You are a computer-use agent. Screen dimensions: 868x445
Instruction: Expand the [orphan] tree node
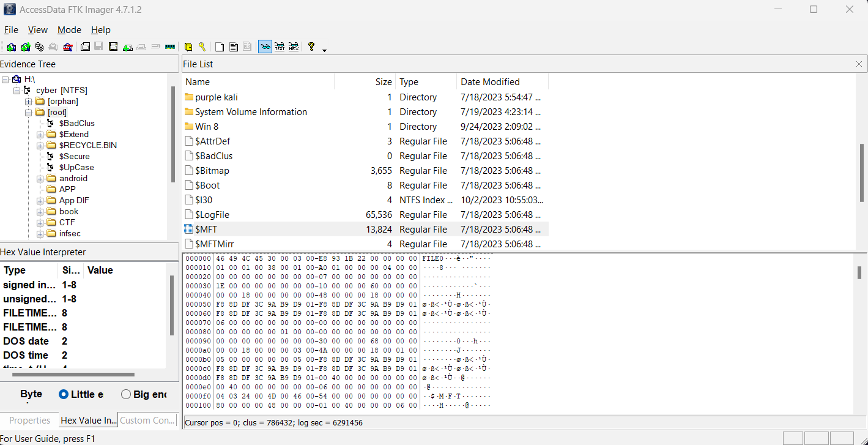[x=29, y=102]
